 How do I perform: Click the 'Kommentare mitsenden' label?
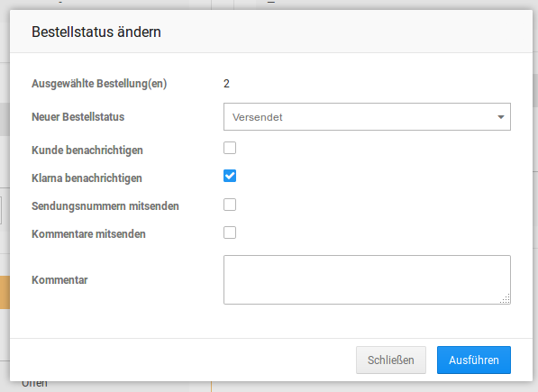point(88,234)
